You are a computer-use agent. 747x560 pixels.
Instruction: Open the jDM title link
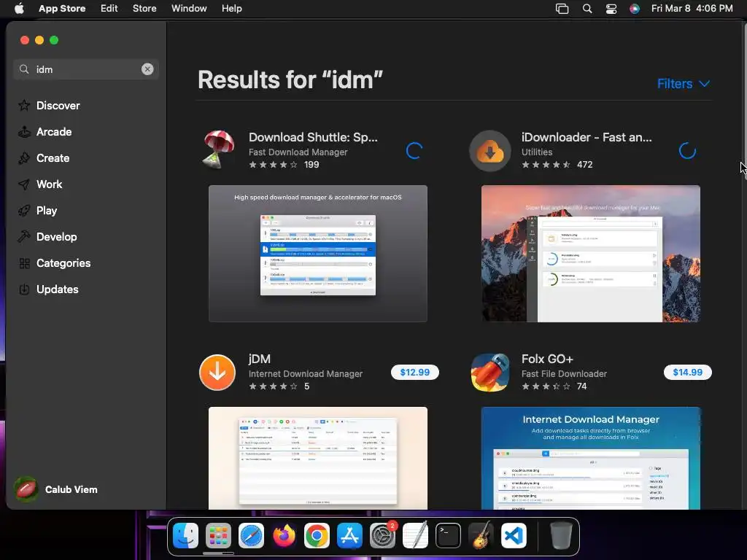260,359
